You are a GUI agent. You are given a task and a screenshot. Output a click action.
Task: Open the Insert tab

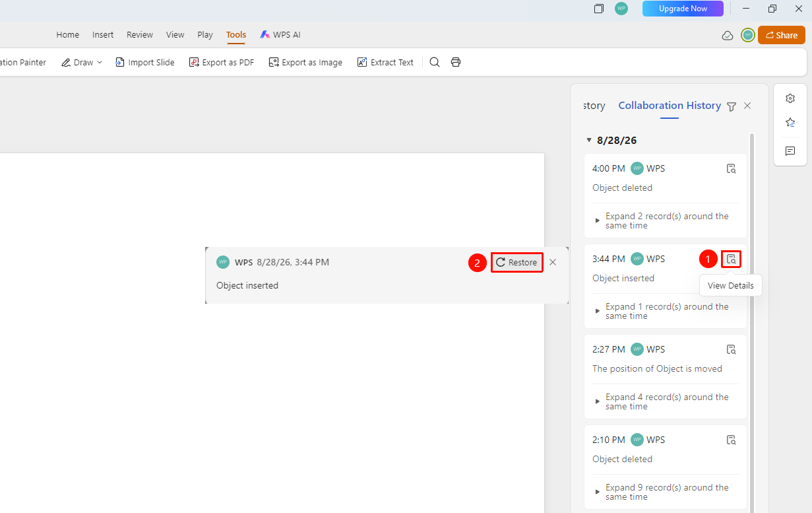point(103,35)
